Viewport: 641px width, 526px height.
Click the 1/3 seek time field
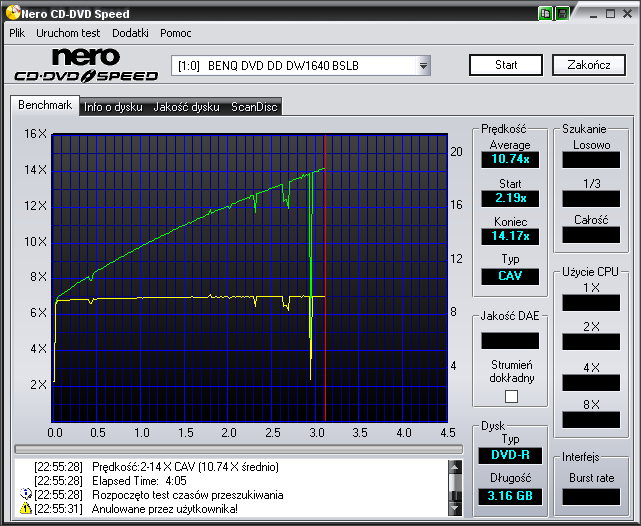point(591,199)
